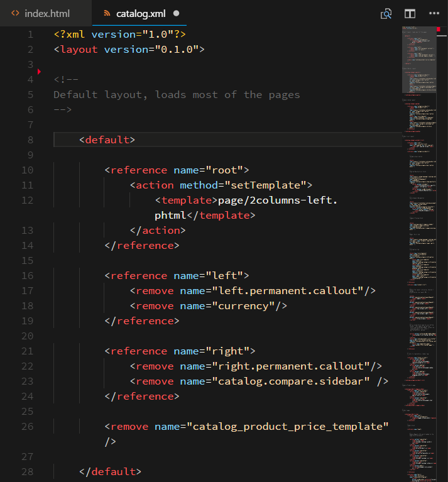
Task: Click line number 26 in gutter
Action: click(x=27, y=426)
